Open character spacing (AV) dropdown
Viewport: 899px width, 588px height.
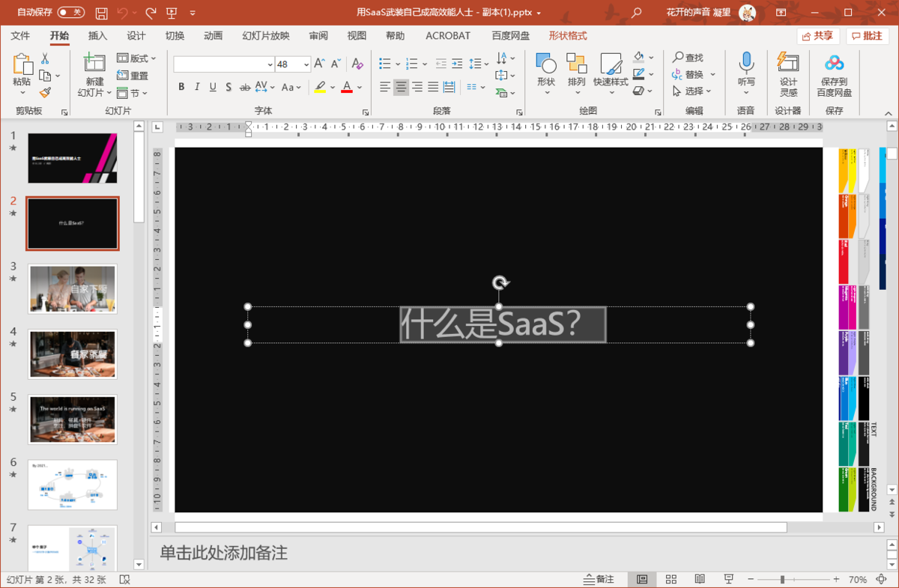[265, 88]
